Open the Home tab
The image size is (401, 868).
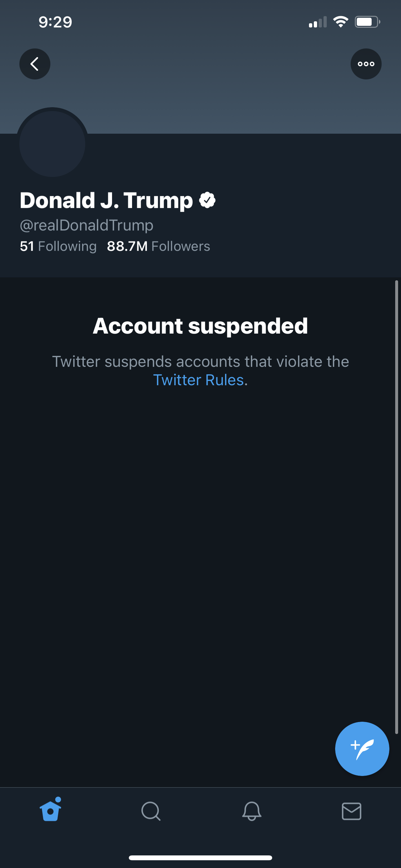click(x=51, y=811)
